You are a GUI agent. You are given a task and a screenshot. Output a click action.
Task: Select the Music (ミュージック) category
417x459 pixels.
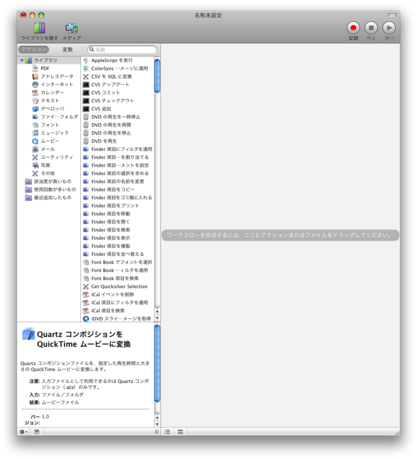click(50, 133)
